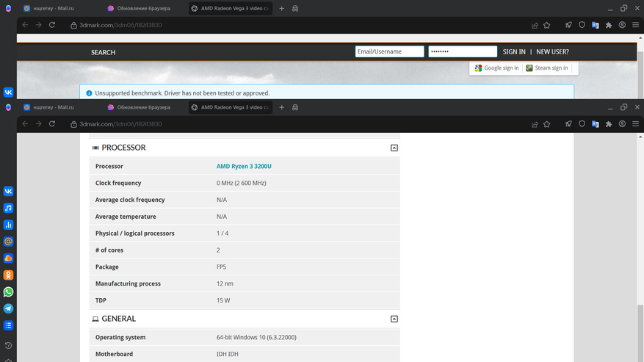Open the bar chart statistics sidebar icon

[x=8, y=225]
